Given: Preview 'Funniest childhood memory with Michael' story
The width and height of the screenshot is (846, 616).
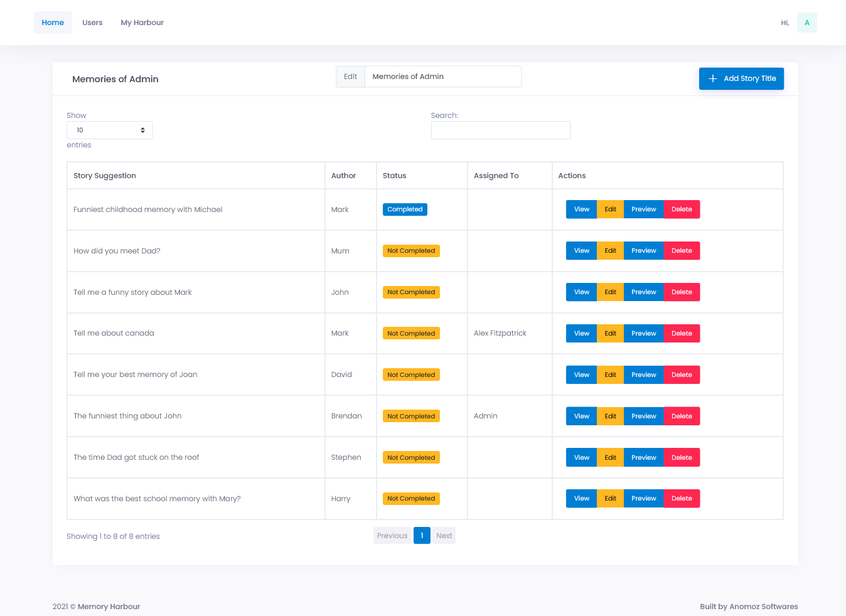Looking at the screenshot, I should coord(643,210).
